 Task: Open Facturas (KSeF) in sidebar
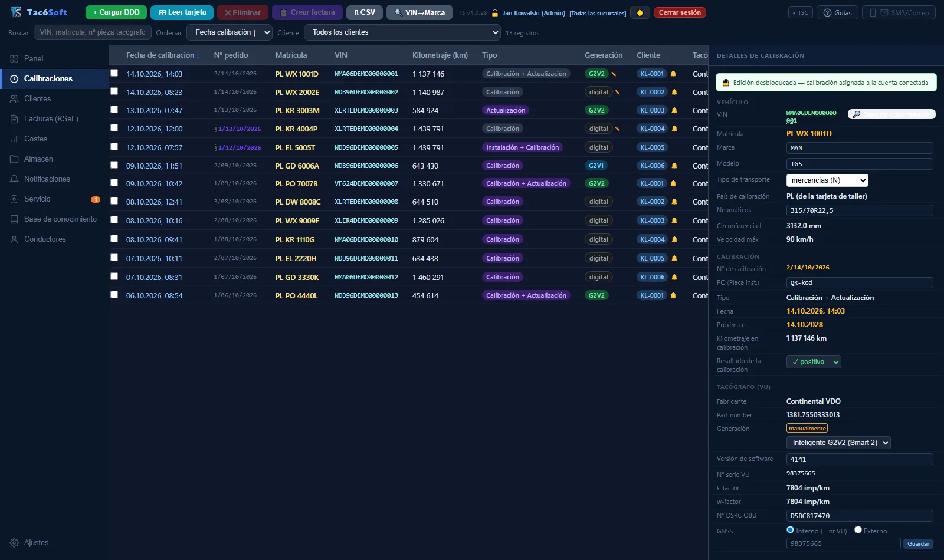(54, 119)
